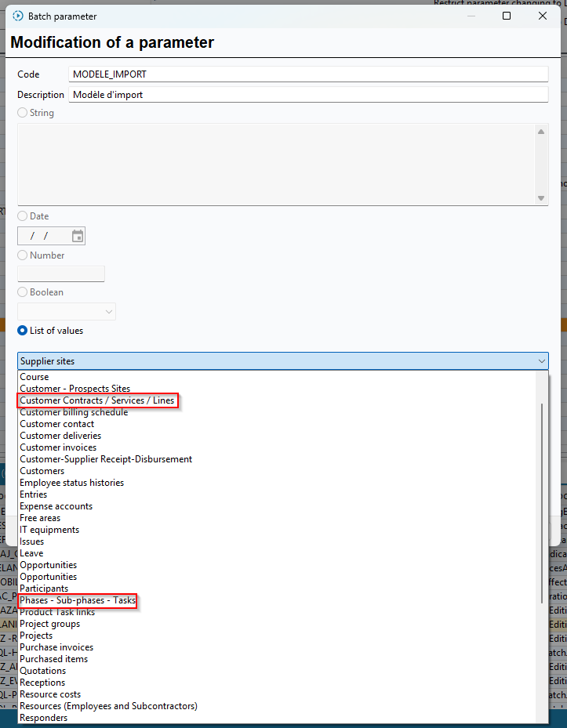Viewport: 567px width, 728px height.
Task: Choose Employee status histories entry
Action: point(71,483)
